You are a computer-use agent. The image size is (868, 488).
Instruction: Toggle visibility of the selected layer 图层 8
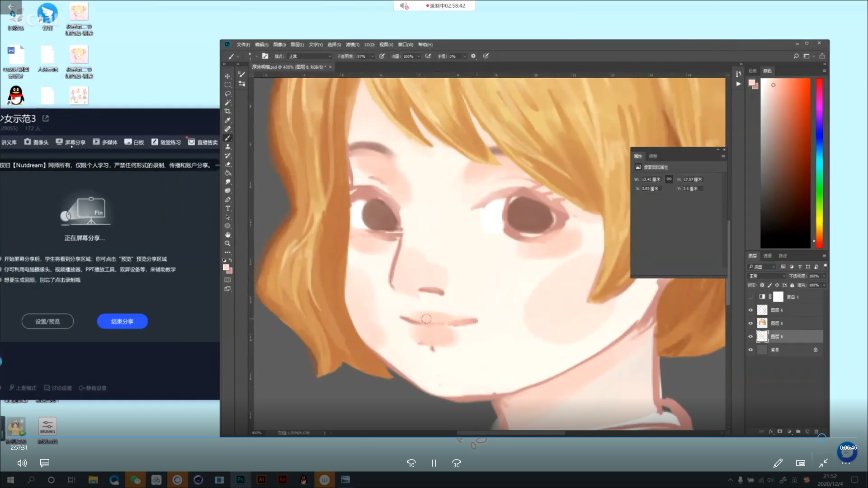point(750,336)
